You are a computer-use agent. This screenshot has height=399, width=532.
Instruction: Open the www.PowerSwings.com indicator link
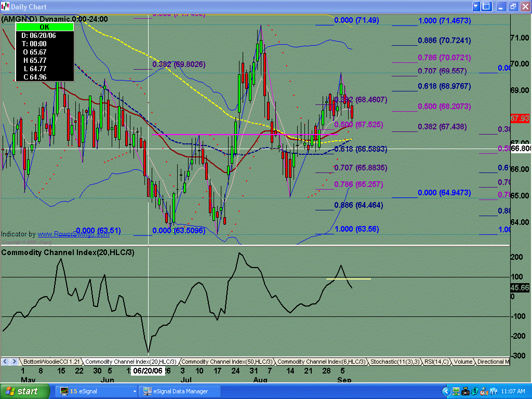pyautogui.click(x=73, y=234)
